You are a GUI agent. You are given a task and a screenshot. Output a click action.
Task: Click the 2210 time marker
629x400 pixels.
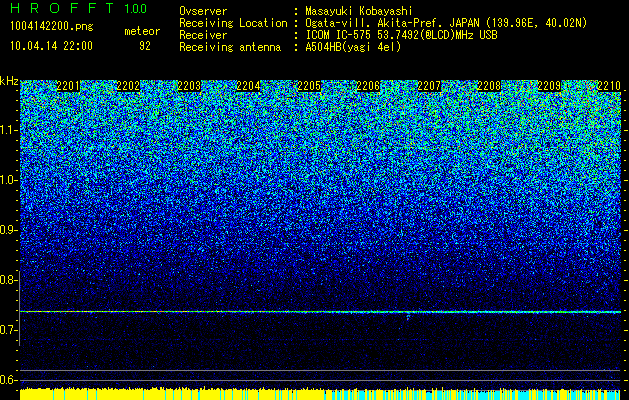[609, 85]
